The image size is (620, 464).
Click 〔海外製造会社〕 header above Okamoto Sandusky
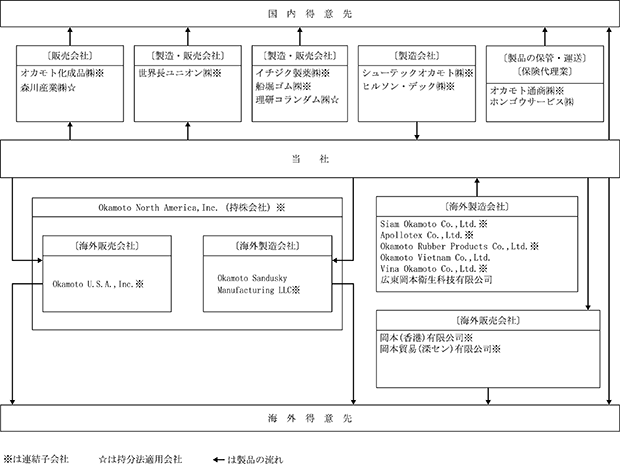tap(267, 246)
